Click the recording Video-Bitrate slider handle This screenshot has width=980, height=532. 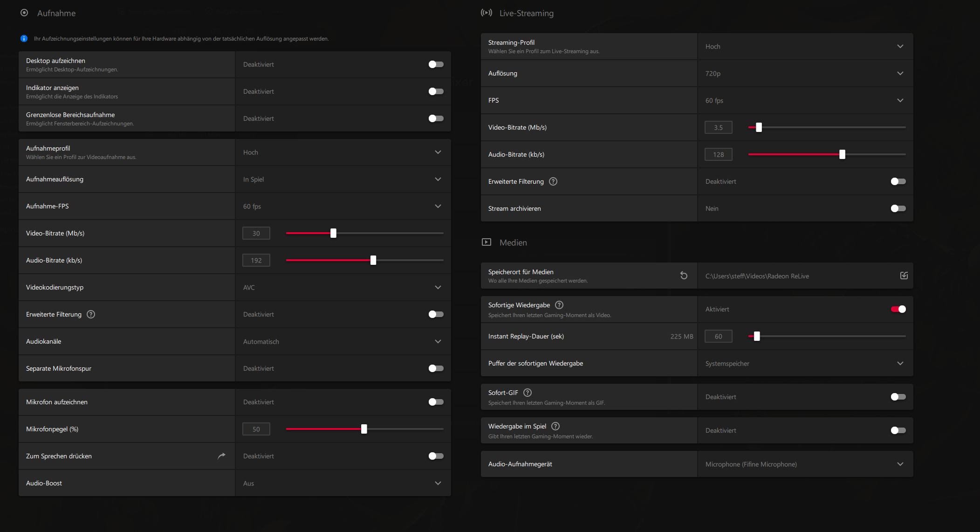coord(333,233)
